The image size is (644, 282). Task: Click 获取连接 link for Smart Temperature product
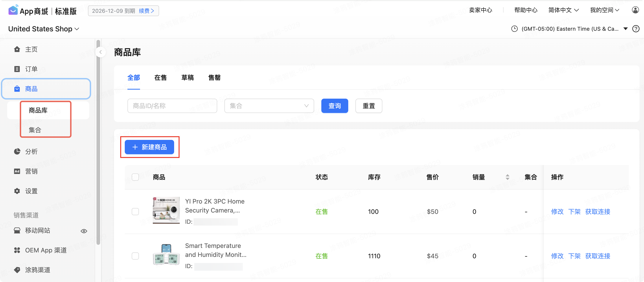coord(598,256)
